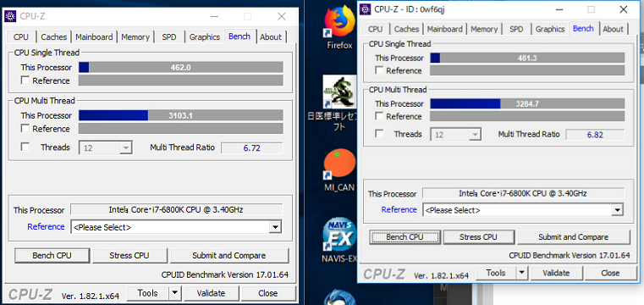Enable the Threads checkbox in right window
Image resolution: width=644 pixels, height=305 pixels.
(380, 134)
